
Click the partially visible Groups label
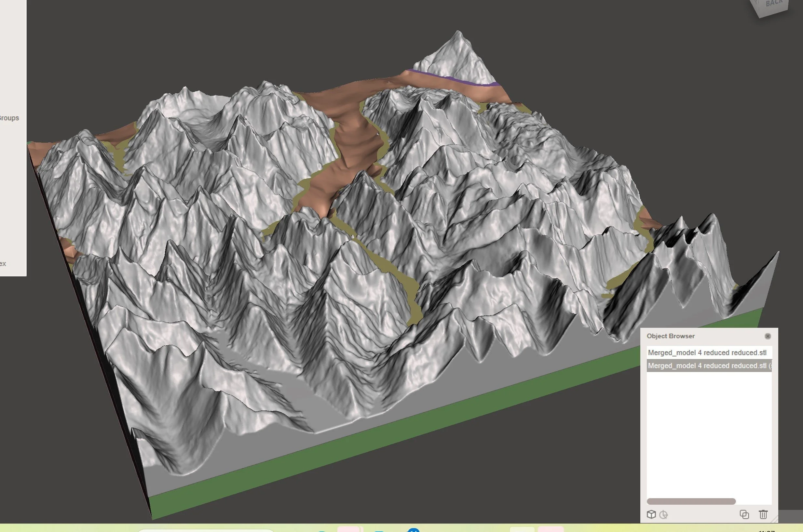(9, 118)
